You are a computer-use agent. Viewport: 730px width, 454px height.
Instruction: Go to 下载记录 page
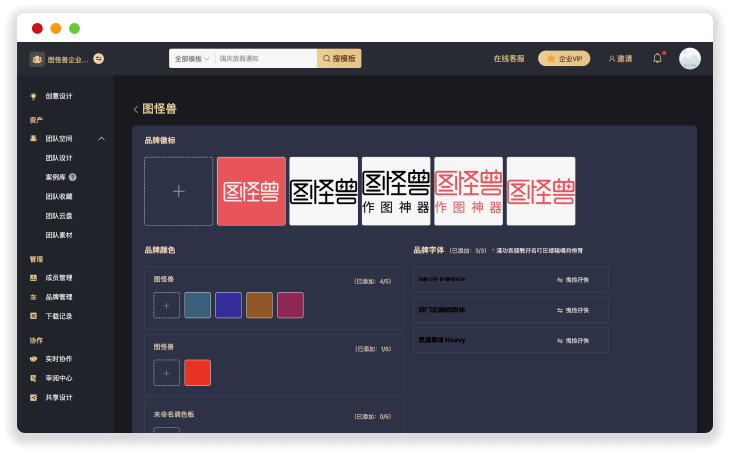click(59, 316)
